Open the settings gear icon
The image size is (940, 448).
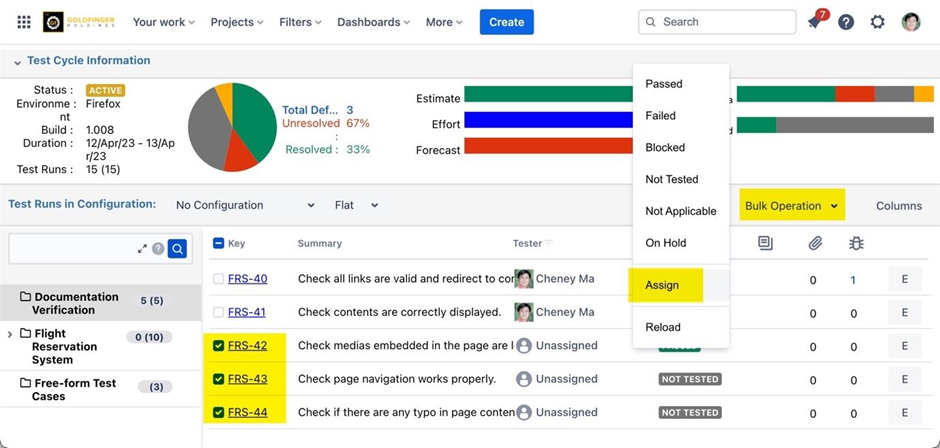pos(877,22)
